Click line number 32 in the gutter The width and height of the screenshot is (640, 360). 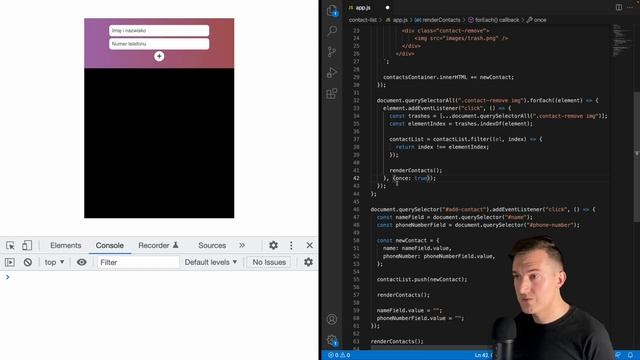(x=356, y=100)
